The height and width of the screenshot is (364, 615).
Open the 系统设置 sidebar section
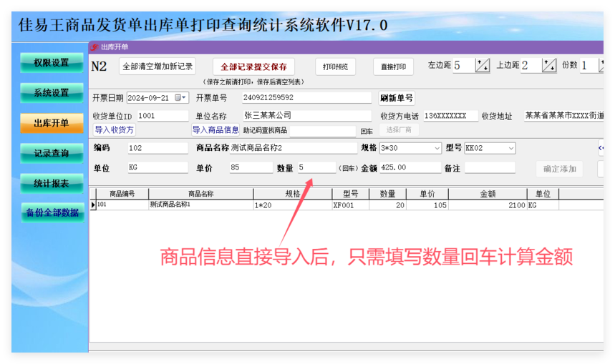(52, 93)
